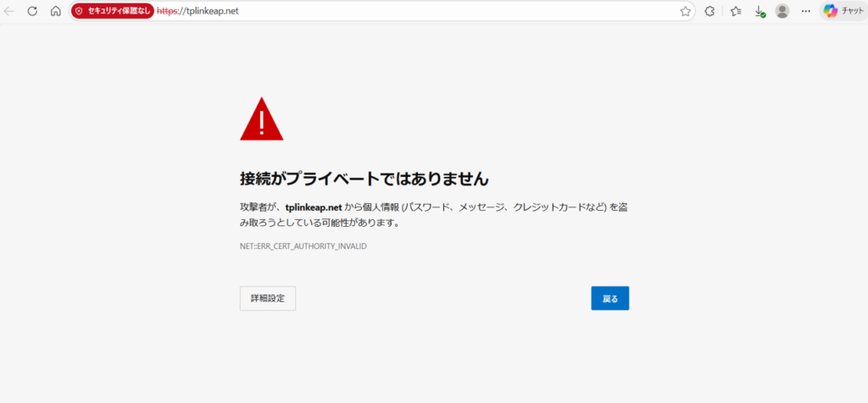Click the み取ろうとしている可能性があります text line

point(320,223)
